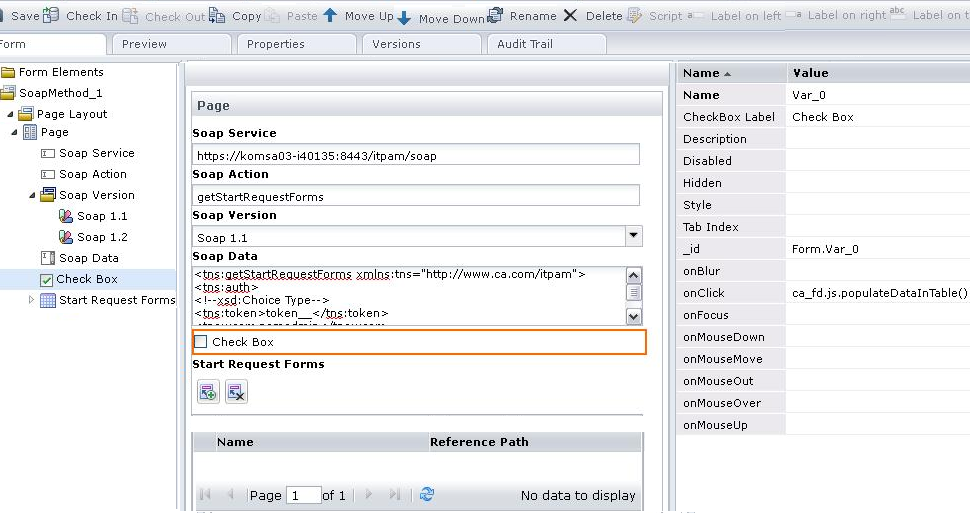
Task: Select Soap 1.2 in the tree
Action: point(102,237)
